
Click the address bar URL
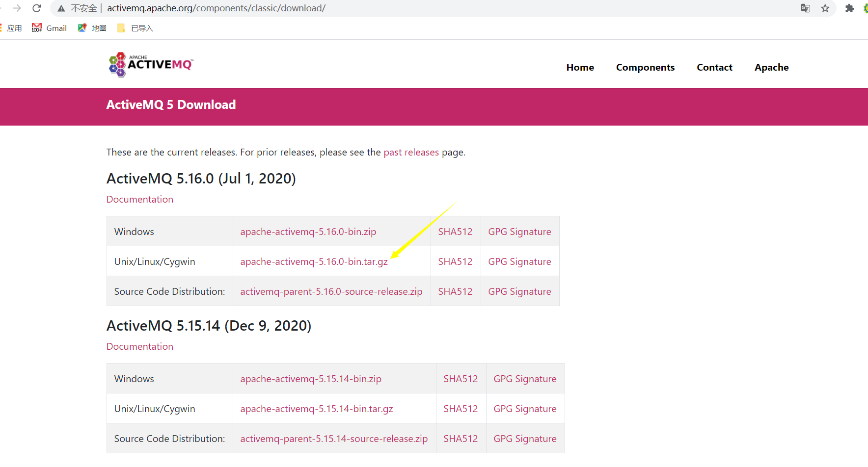click(x=216, y=8)
